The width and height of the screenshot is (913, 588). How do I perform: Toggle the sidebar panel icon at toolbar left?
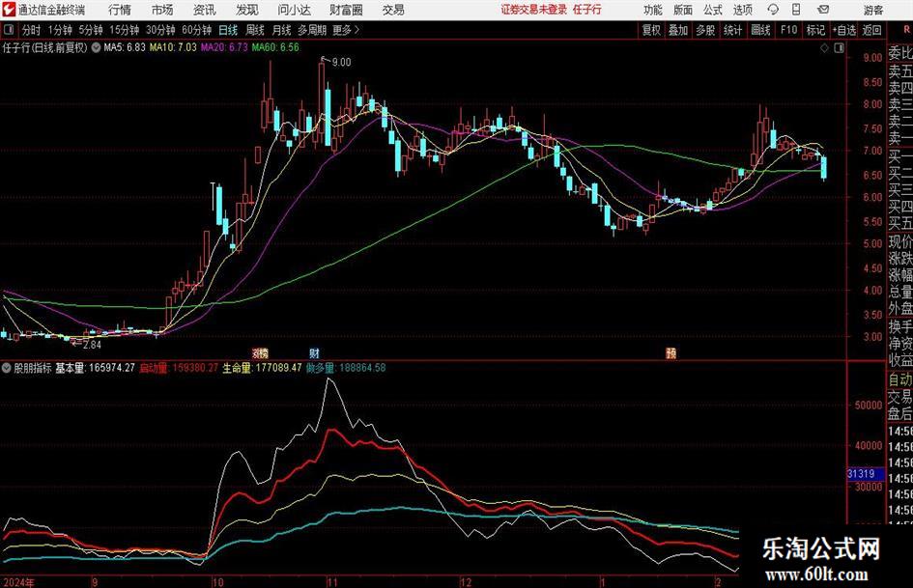[9, 30]
